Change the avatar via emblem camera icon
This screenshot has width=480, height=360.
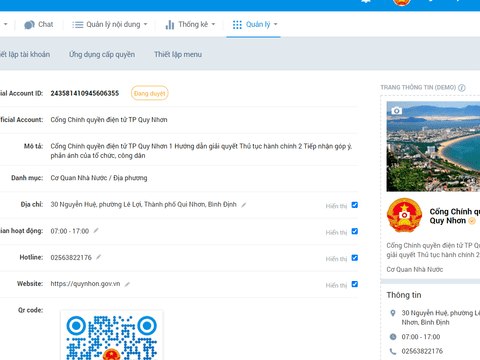tap(404, 215)
